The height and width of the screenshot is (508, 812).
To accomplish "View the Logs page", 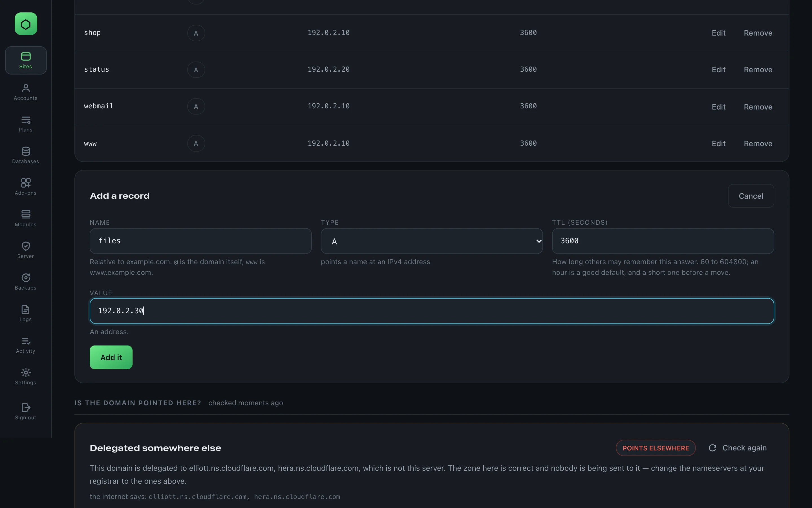I will pos(26,313).
